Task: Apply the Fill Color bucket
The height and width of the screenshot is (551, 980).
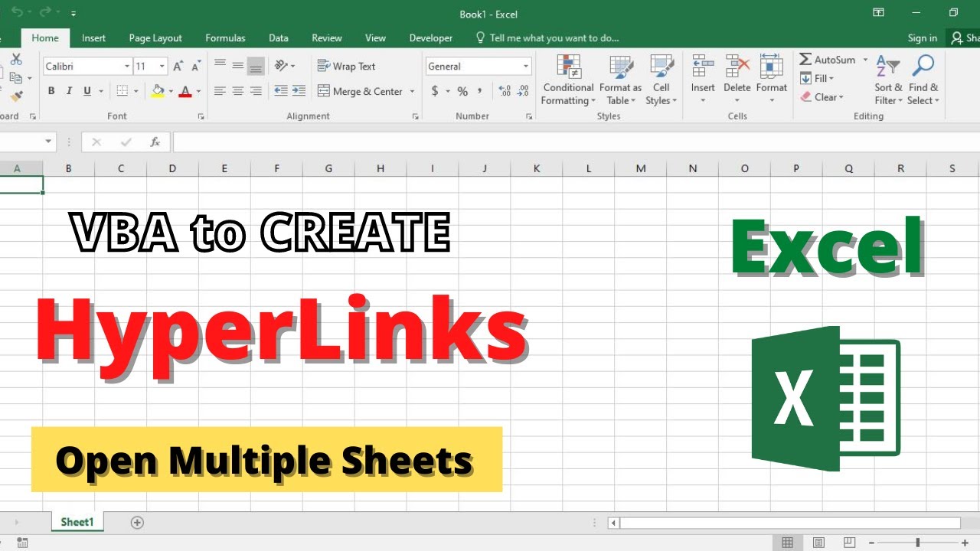Action: pos(158,91)
